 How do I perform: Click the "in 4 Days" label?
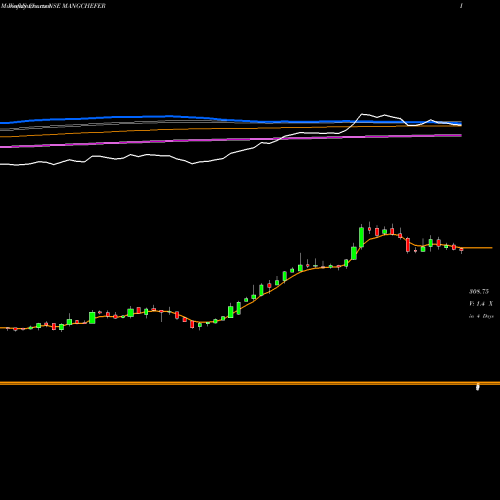(x=481, y=316)
